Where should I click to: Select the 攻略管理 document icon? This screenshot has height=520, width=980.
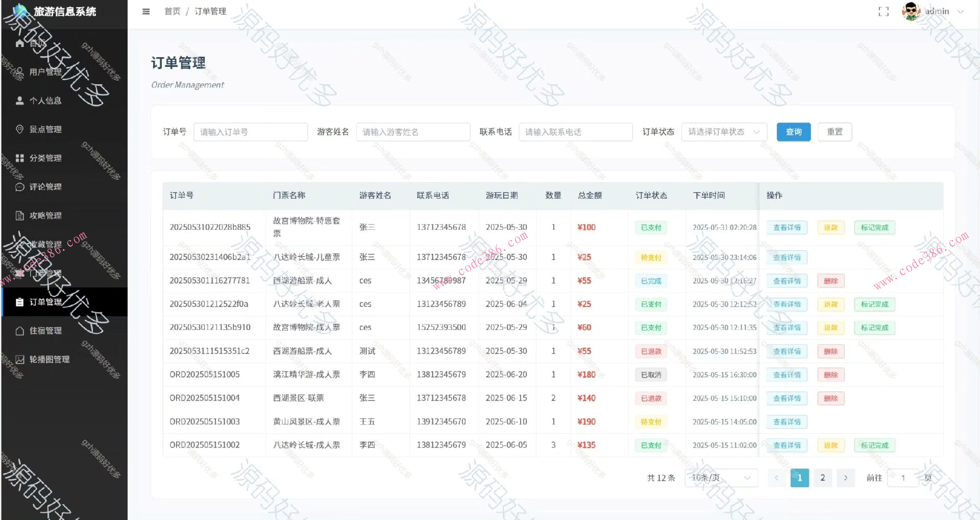pos(19,215)
